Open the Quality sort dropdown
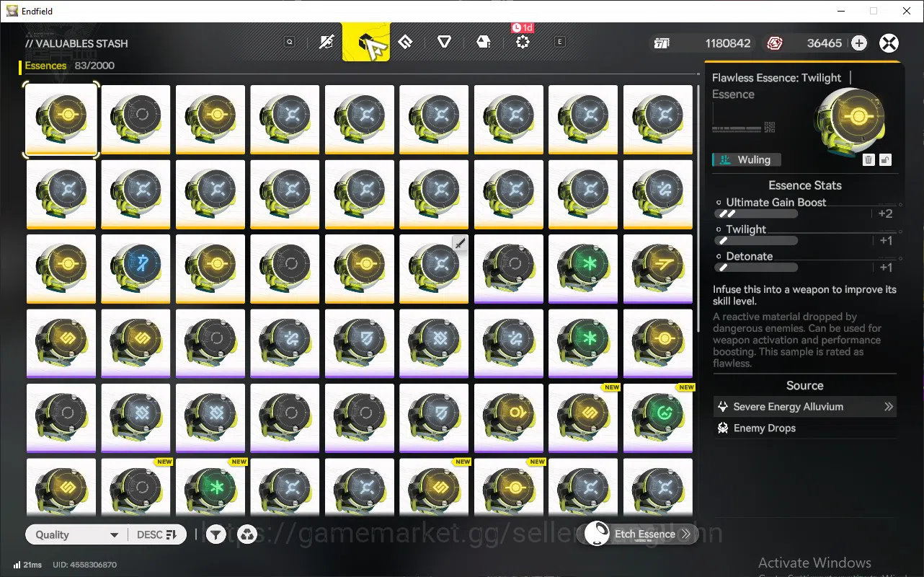 76,534
